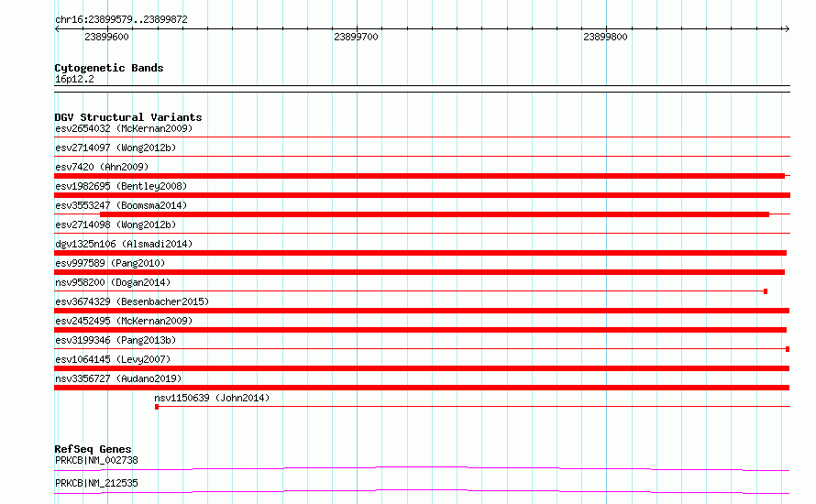Click the Cytogenetic Bands track title
The width and height of the screenshot is (816, 504).
[109, 68]
